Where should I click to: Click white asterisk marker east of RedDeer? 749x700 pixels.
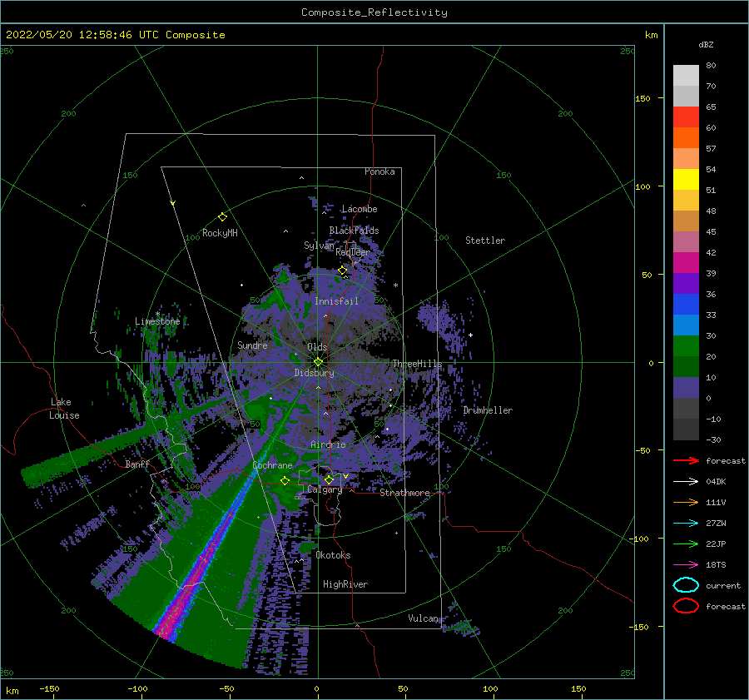tap(395, 285)
